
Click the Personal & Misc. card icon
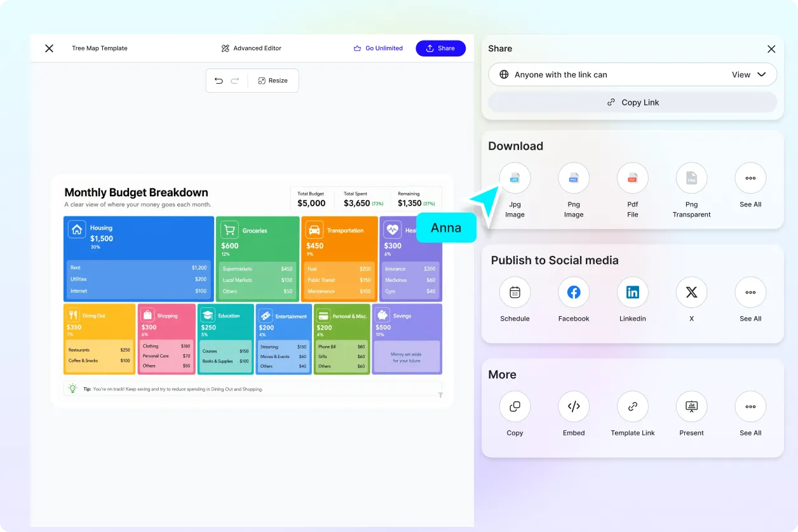coord(323,315)
